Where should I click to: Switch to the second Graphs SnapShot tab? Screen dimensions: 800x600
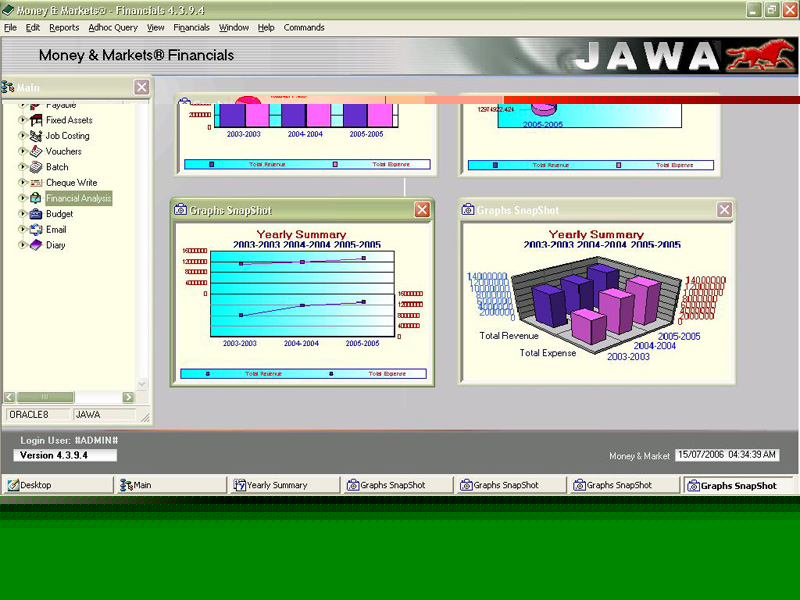pos(511,485)
